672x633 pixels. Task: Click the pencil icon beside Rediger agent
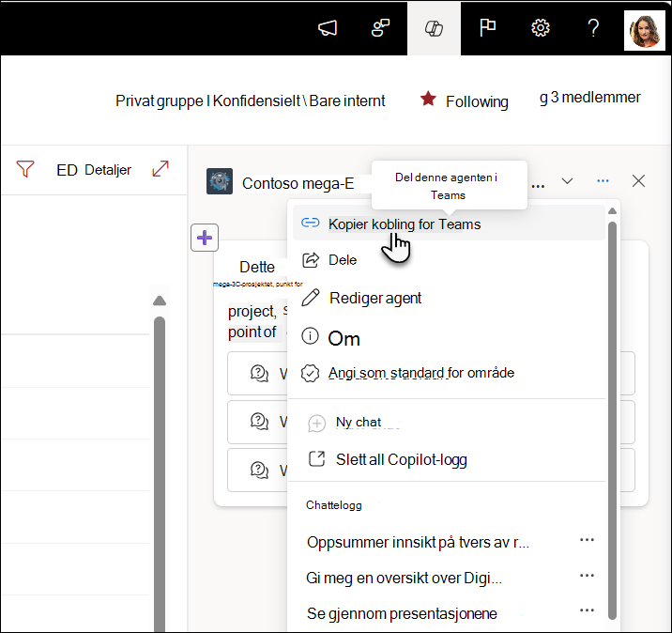(311, 297)
